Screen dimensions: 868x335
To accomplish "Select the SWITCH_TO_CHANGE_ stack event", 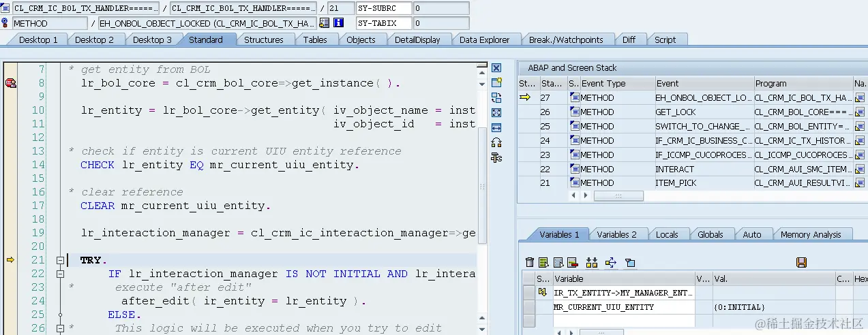I will point(703,126).
